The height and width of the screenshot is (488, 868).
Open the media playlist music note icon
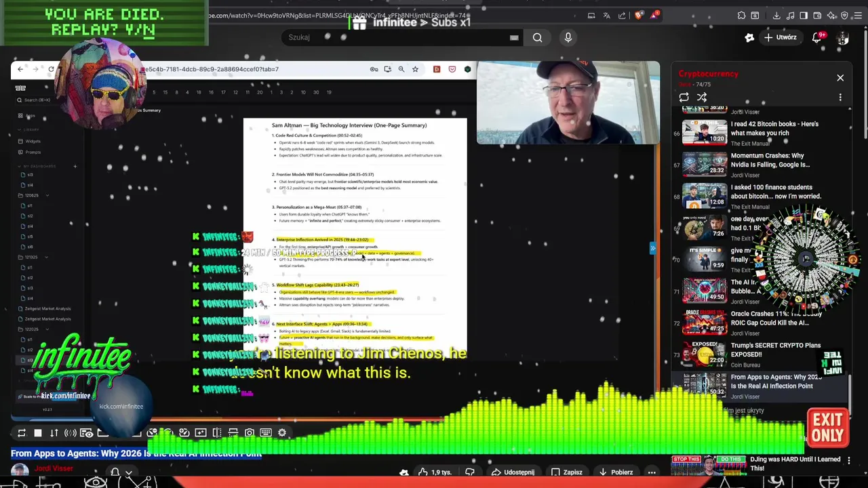(x=790, y=16)
